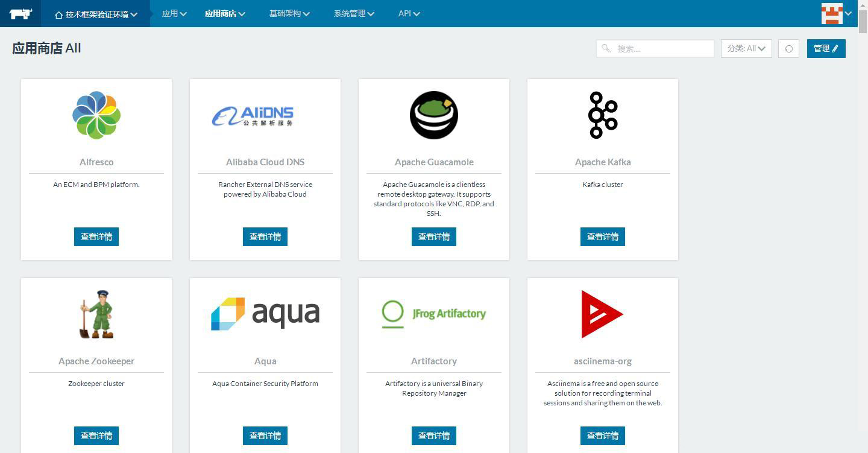868x453 pixels.
Task: Click the Apache Zookeeper title
Action: tap(96, 361)
